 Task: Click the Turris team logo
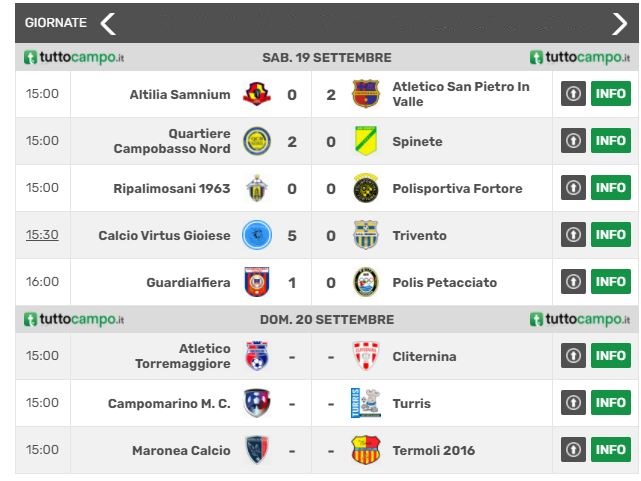click(x=365, y=403)
